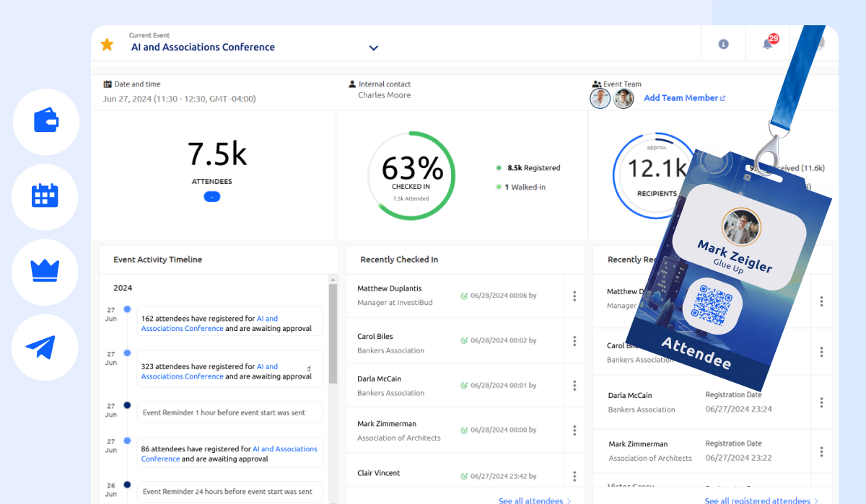Click the wallet icon in left sidebar
This screenshot has width=866, height=504.
pyautogui.click(x=45, y=121)
